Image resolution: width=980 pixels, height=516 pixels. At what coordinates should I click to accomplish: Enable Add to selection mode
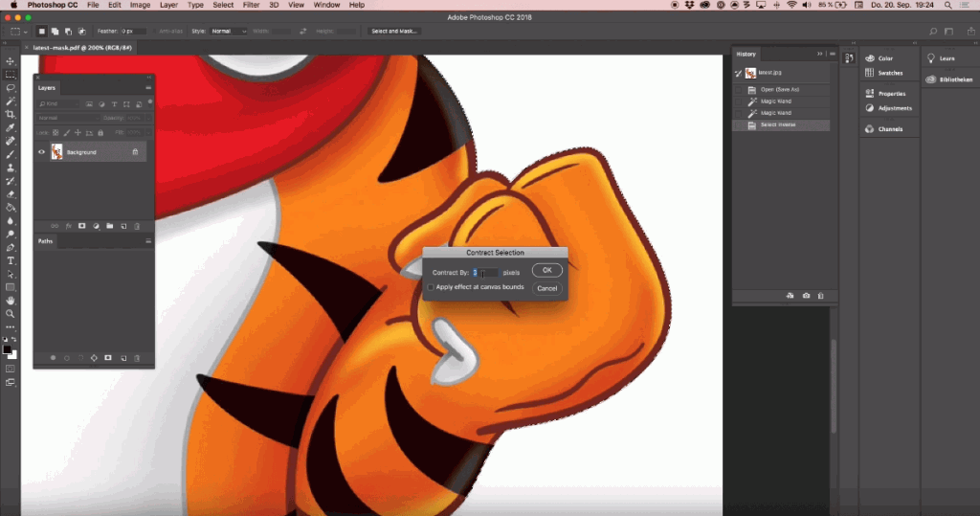[x=55, y=32]
